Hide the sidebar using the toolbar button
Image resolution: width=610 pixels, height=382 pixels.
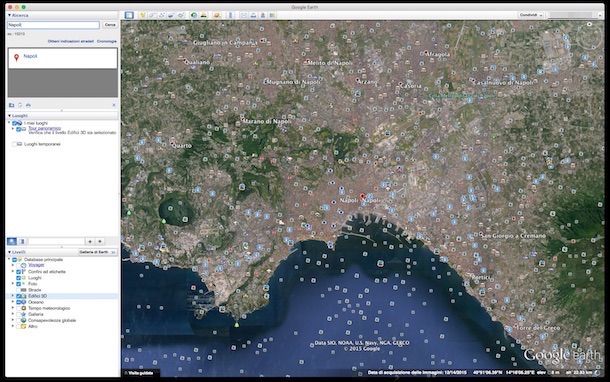(129, 15)
